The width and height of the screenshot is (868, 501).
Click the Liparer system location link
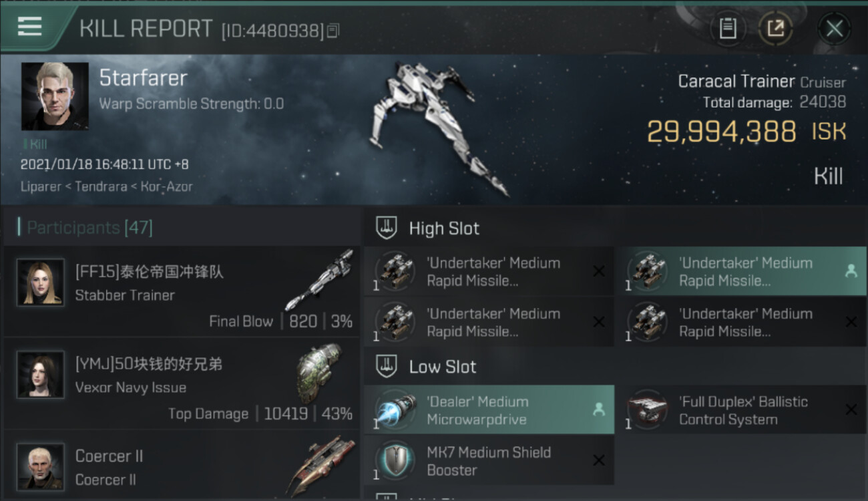[x=42, y=186]
